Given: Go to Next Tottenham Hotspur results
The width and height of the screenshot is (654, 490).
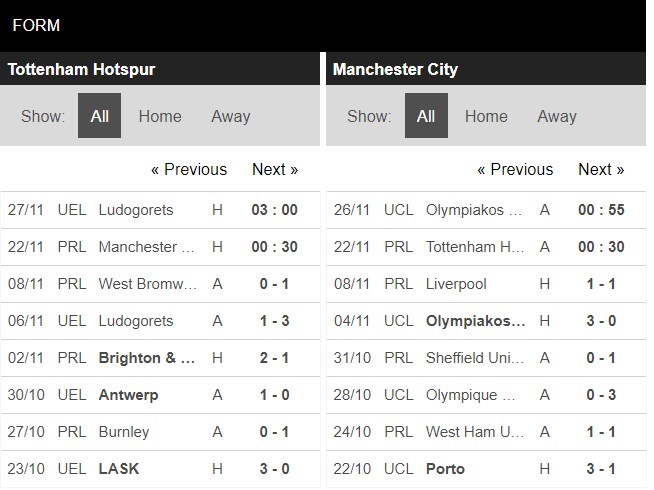Looking at the screenshot, I should coord(275,169).
